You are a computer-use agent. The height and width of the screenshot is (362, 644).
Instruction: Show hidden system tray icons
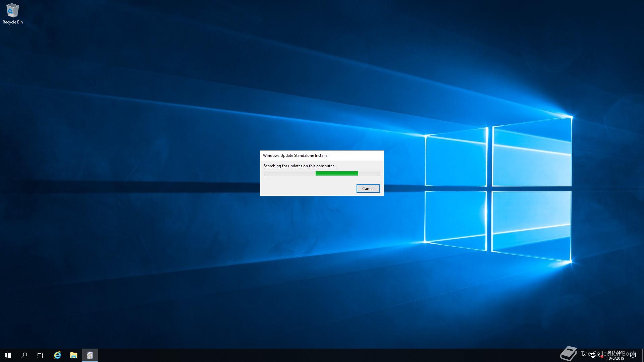point(585,355)
